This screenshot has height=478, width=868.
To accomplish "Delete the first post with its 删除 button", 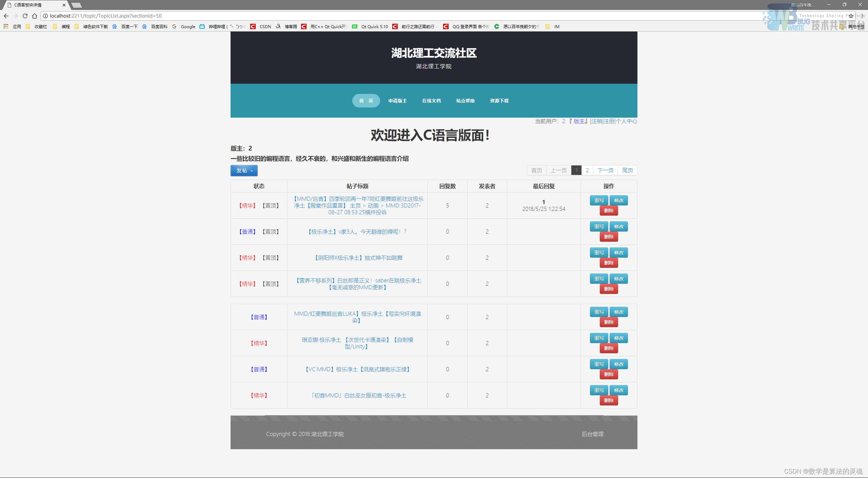I will (x=609, y=211).
